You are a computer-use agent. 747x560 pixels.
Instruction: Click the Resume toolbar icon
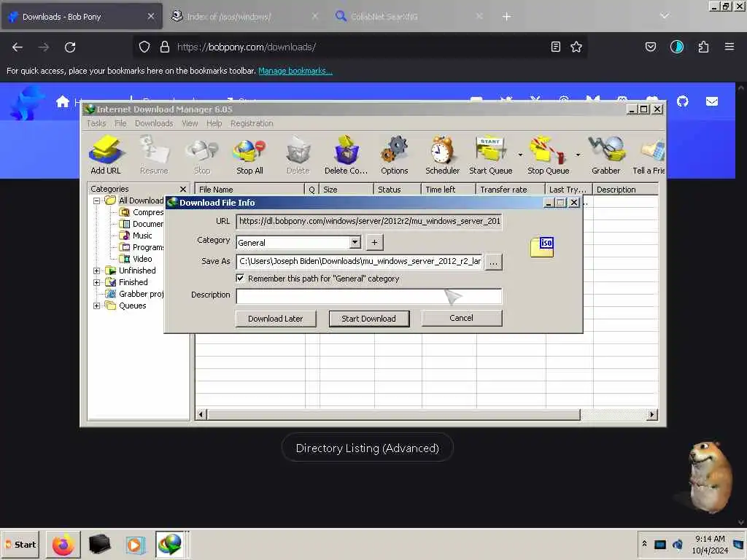coord(154,155)
